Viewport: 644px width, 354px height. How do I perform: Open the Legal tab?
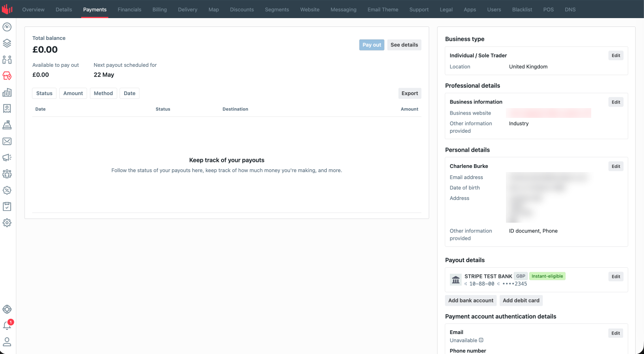(x=446, y=9)
